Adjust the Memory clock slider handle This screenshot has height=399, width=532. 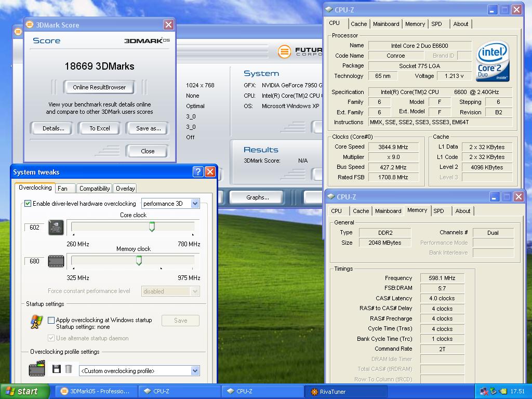139,261
